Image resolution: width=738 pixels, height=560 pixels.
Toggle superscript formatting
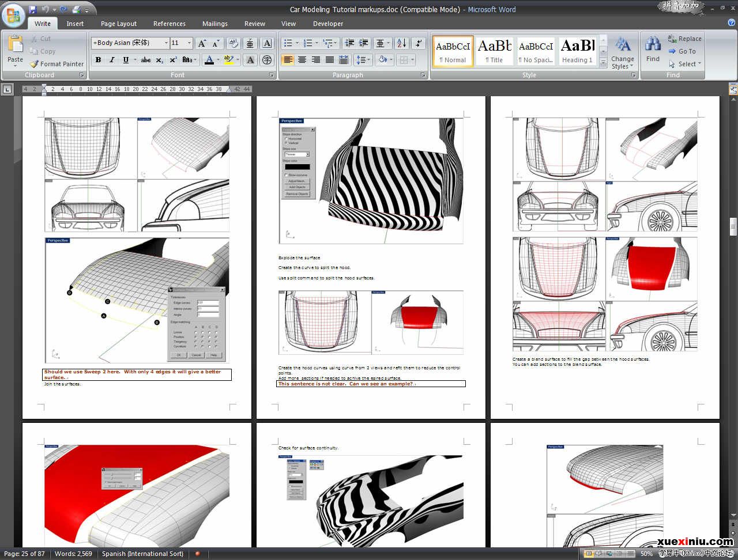(x=172, y=60)
